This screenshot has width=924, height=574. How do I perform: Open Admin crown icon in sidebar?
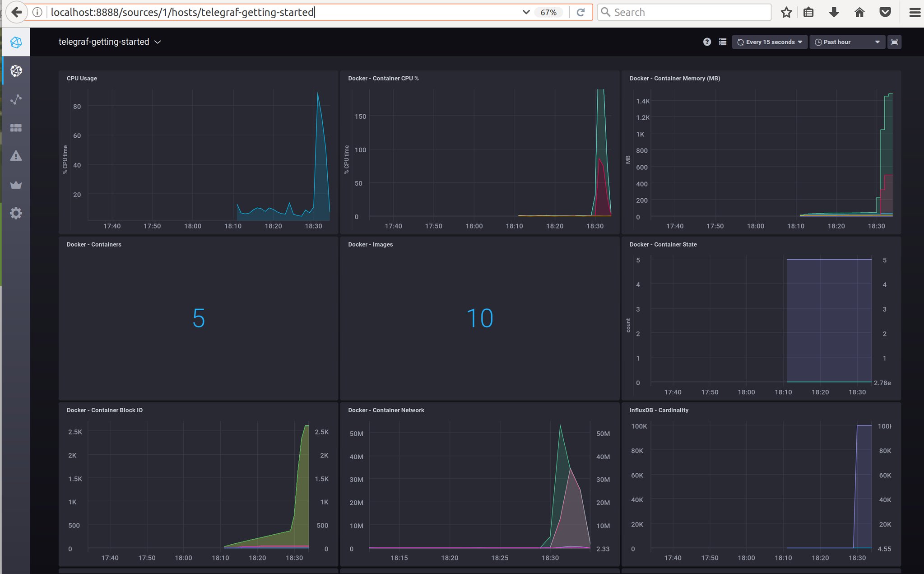[x=16, y=185]
